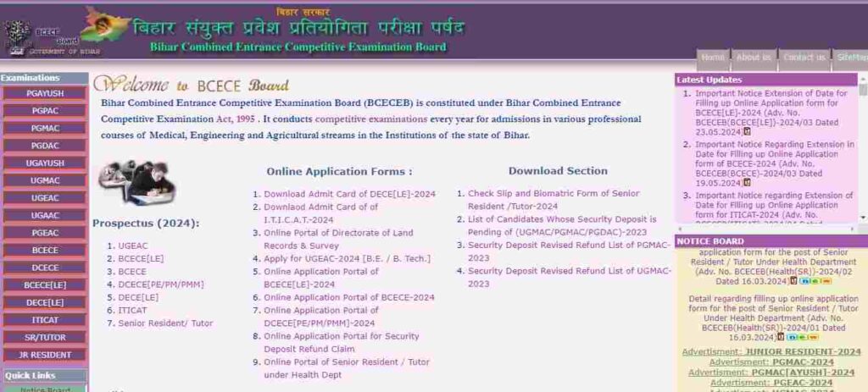Open Security Deposit Pending candidates list link
The height and width of the screenshot is (392, 868).
coord(562,226)
